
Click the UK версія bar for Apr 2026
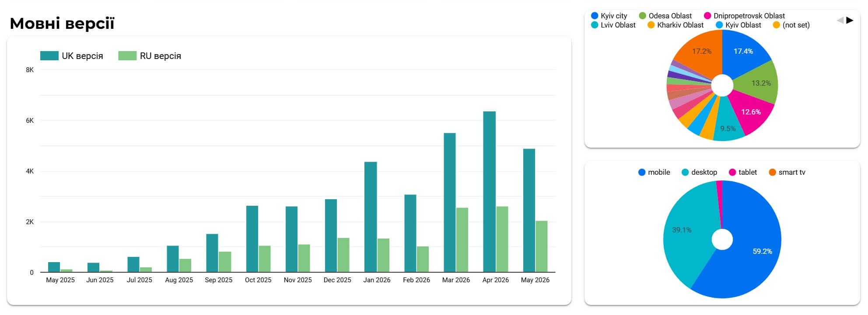(490, 192)
